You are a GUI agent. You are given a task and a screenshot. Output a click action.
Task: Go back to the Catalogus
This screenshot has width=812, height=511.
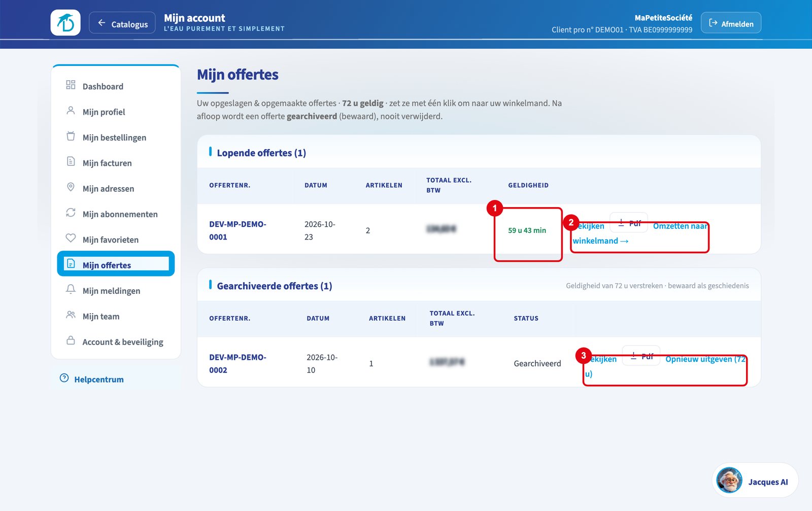[122, 23]
